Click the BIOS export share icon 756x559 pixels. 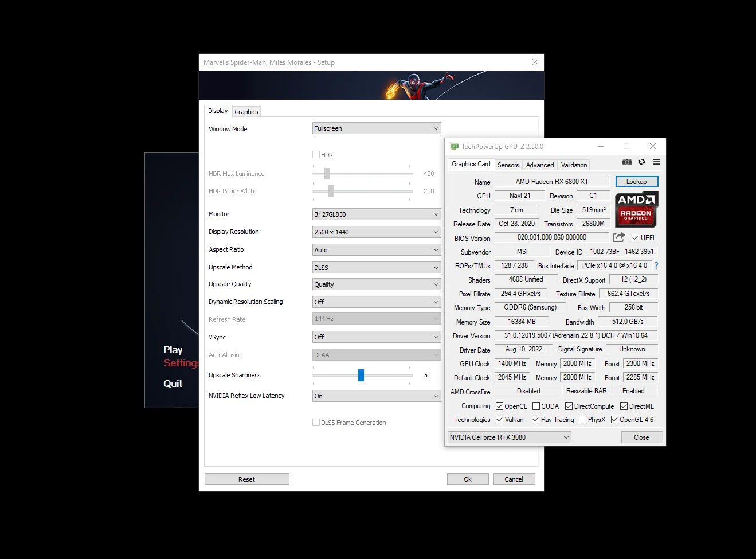[618, 237]
